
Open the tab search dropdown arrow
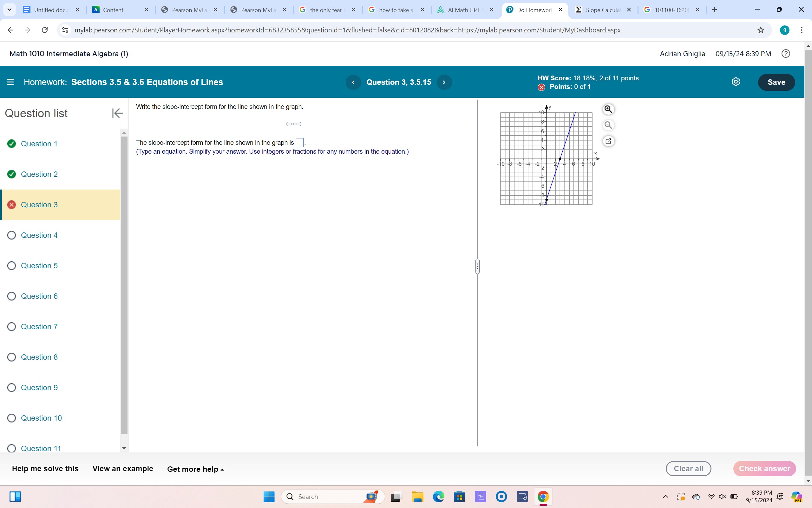(x=10, y=10)
